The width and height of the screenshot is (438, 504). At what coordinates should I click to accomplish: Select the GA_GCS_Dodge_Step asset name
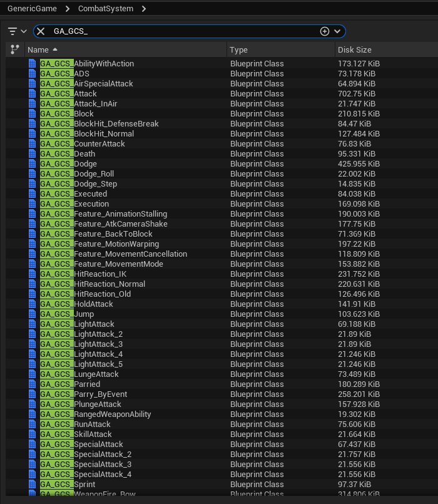tap(78, 184)
